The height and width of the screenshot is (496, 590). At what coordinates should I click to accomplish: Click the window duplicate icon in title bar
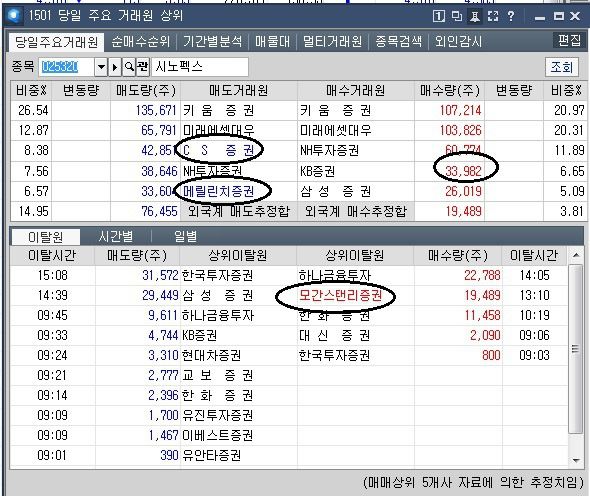click(456, 16)
